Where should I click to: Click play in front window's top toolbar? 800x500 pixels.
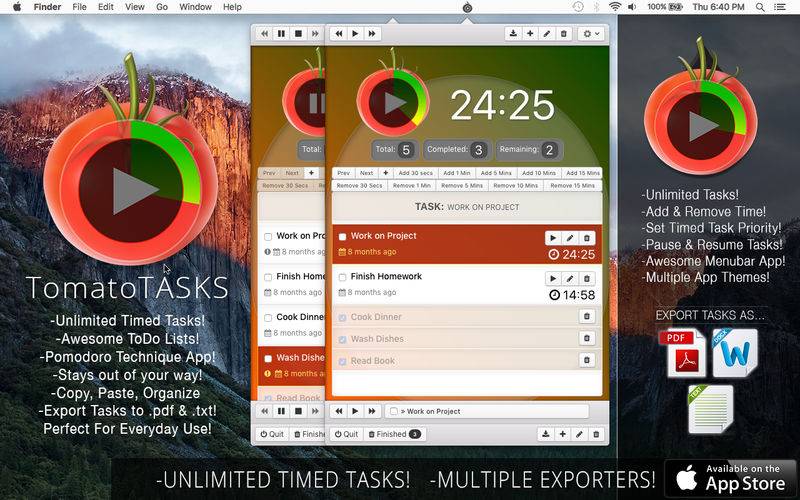[355, 34]
